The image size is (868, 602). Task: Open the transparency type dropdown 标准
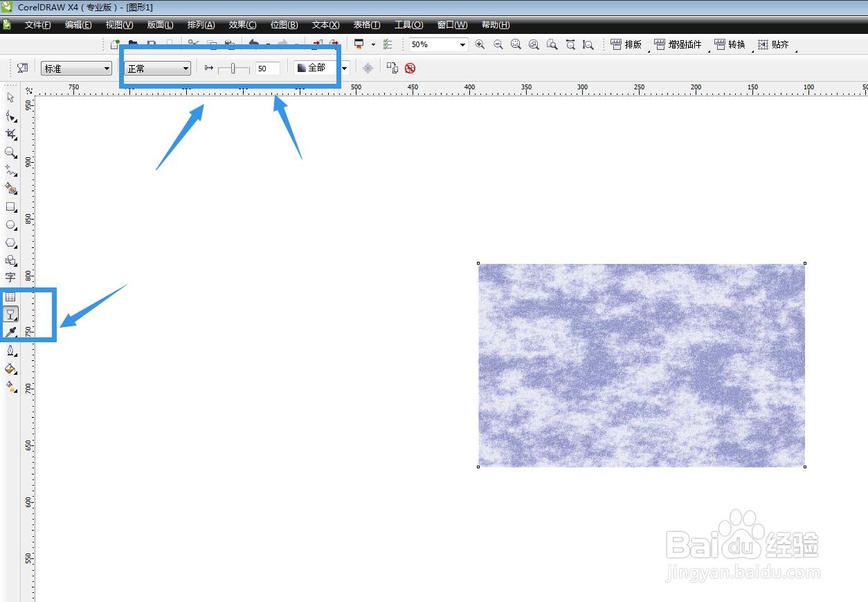click(77, 69)
